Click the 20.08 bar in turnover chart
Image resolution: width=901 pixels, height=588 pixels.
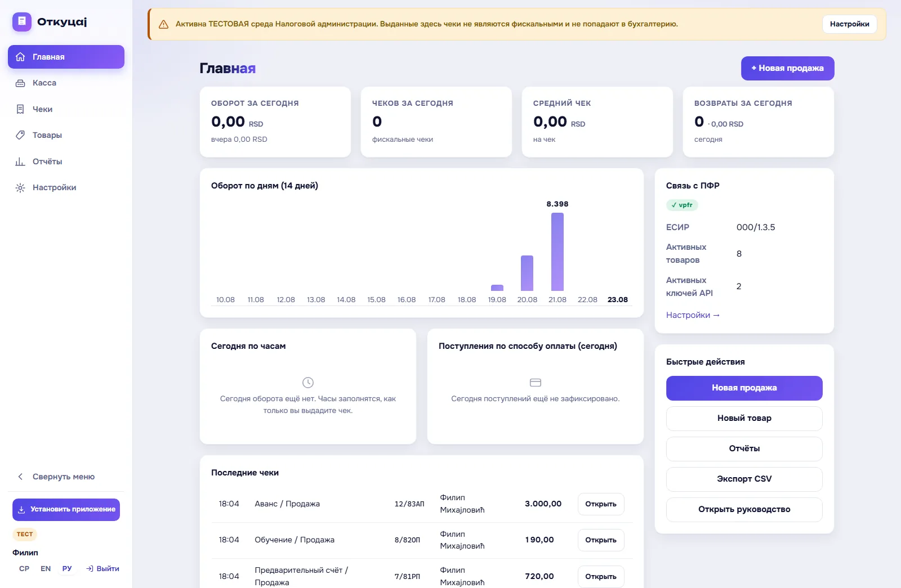click(x=527, y=273)
